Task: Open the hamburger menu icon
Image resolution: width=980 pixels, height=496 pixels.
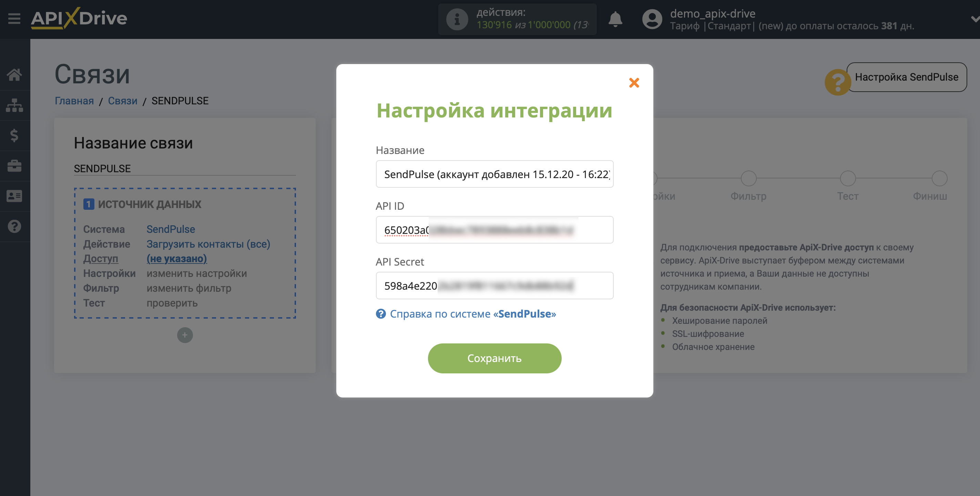Action: coord(14,19)
